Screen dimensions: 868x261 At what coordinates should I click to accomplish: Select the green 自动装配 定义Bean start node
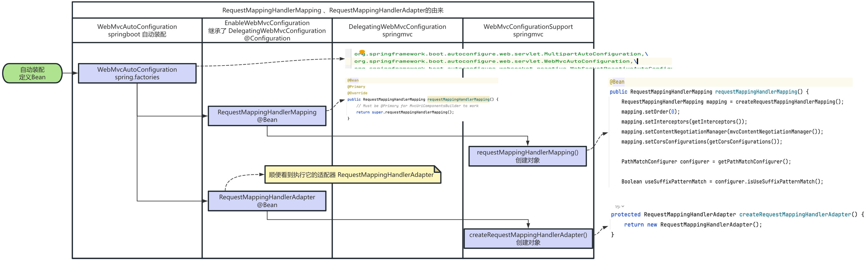pos(32,73)
